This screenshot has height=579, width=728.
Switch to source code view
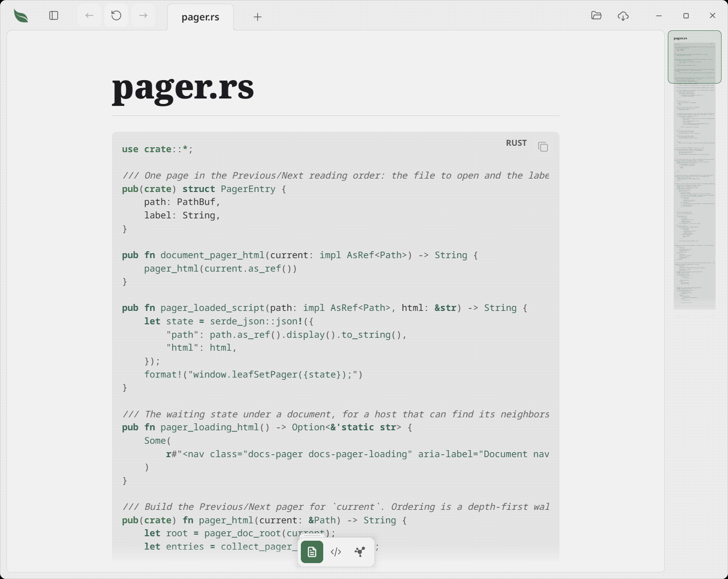pyautogui.click(x=336, y=552)
